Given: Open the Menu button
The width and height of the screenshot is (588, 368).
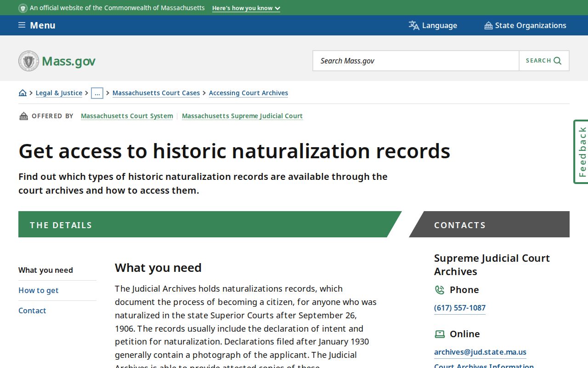Looking at the screenshot, I should click(x=37, y=25).
